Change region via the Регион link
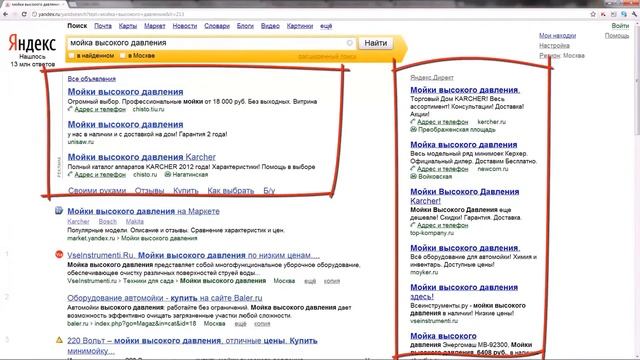Viewport: 640px width, 360px height. [x=549, y=55]
